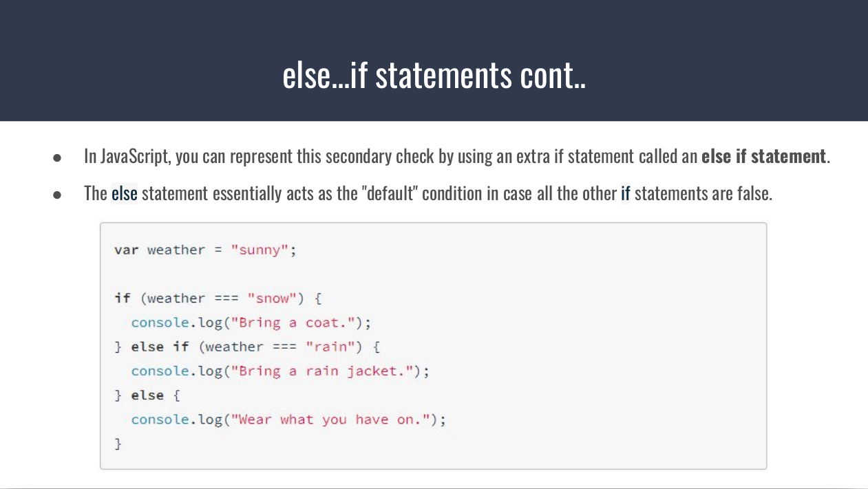Click the quoted "default" word in second bullet
868x489 pixels.
[390, 193]
